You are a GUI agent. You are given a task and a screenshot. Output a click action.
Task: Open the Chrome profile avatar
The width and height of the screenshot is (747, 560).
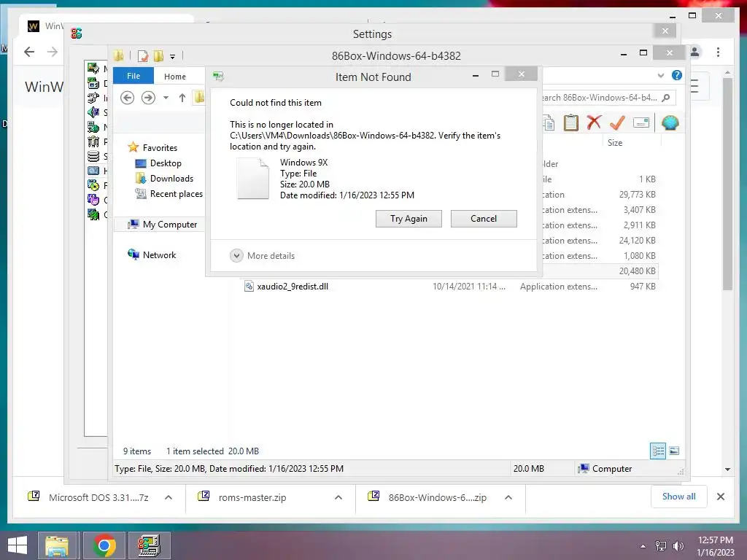pos(695,52)
